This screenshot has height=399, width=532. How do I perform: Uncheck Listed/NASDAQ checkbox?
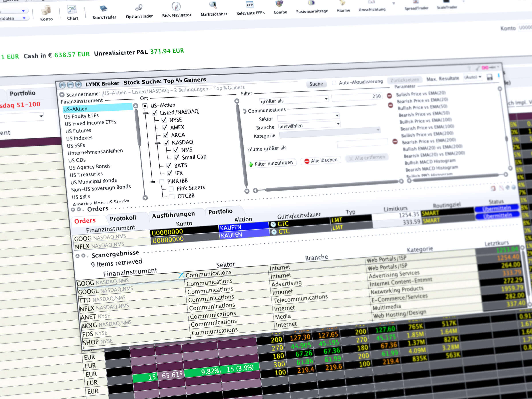155,113
